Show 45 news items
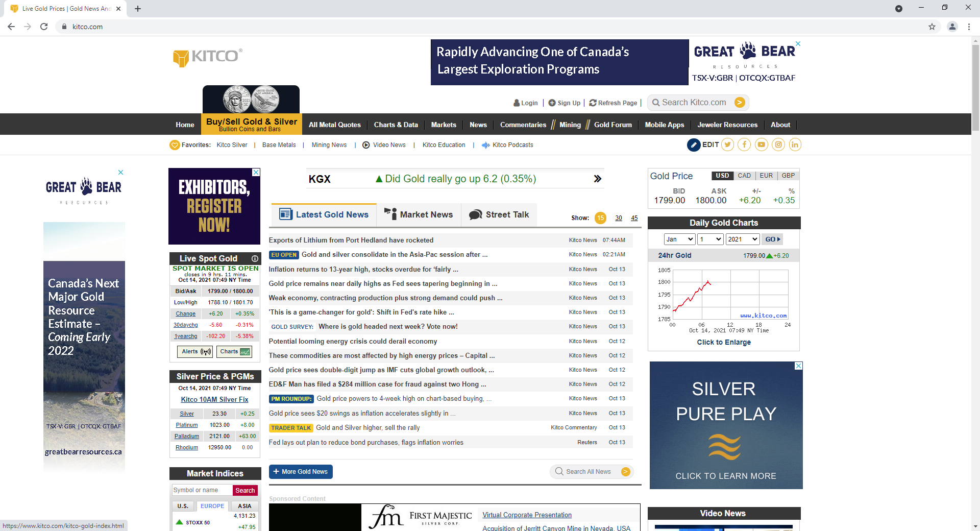 tap(634, 218)
